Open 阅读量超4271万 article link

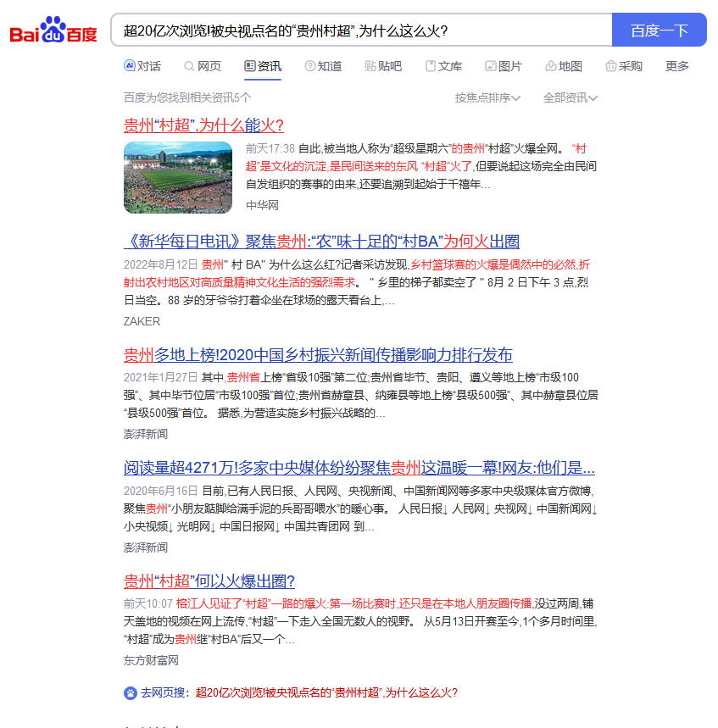359,468
